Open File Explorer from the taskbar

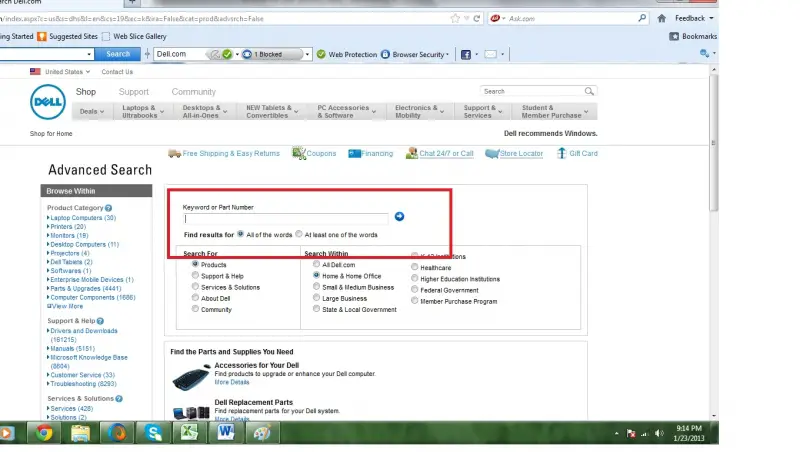tap(81, 433)
